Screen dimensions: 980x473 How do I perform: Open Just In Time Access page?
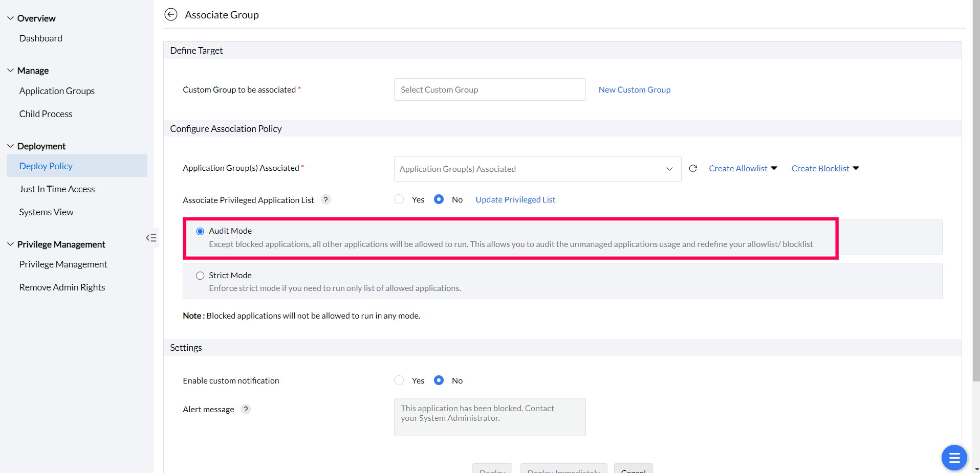(57, 189)
